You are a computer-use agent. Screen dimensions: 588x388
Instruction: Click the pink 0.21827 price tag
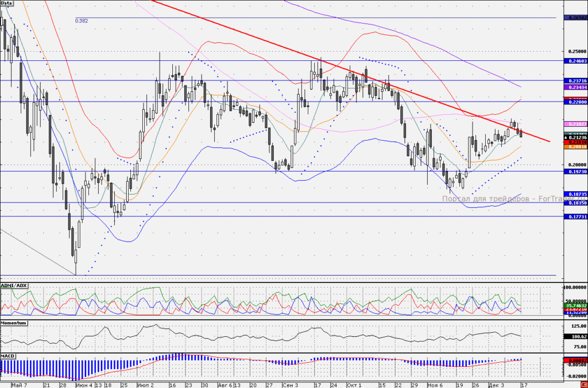click(575, 124)
